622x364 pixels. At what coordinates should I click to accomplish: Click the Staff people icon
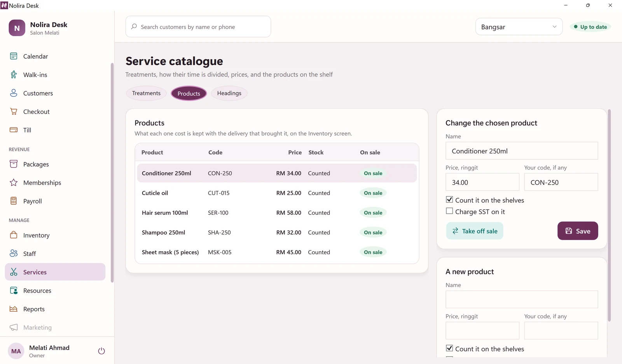coord(14,253)
